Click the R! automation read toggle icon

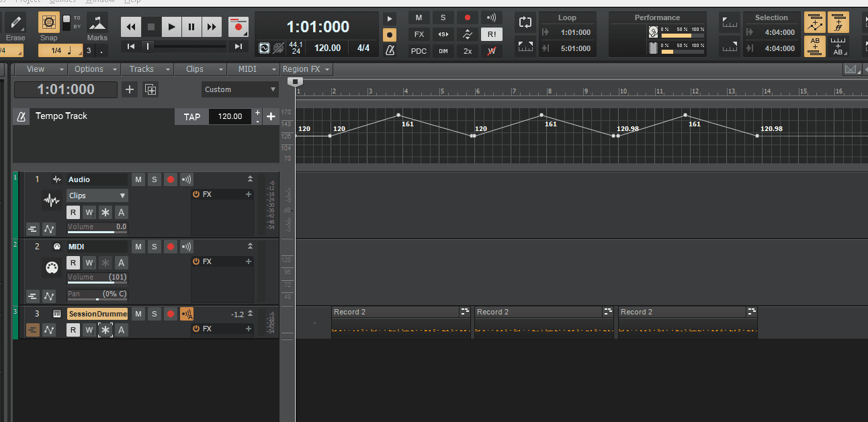tap(491, 34)
